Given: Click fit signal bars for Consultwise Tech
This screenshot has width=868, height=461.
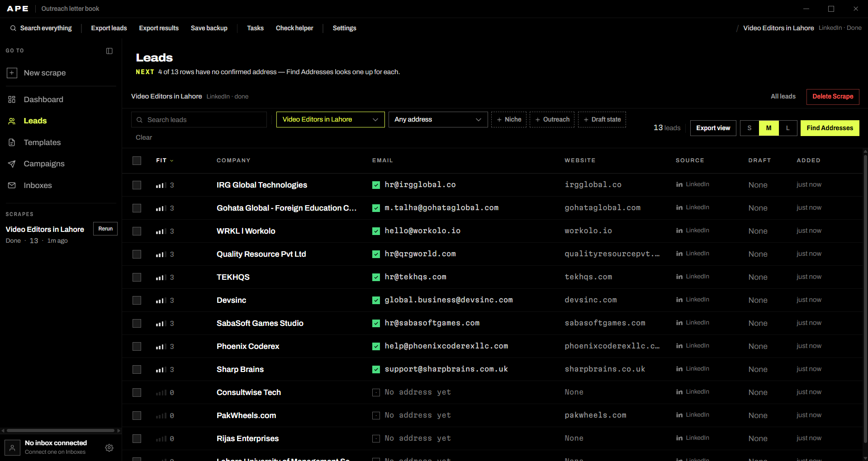Looking at the screenshot, I should click(161, 393).
